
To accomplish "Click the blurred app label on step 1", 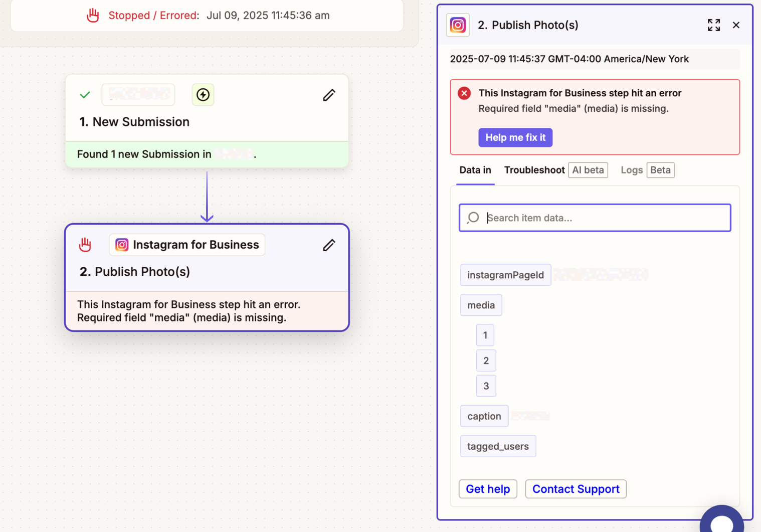I will coord(138,95).
